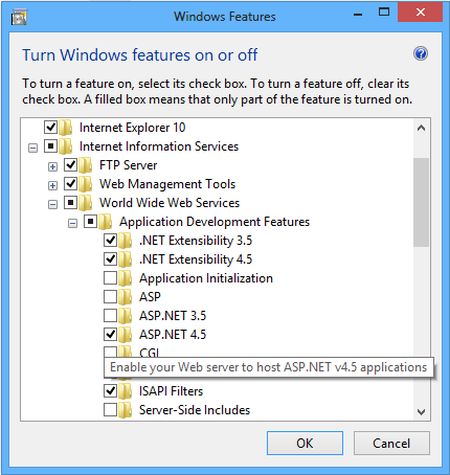Viewport: 450px width, 475px height.
Task: Enable the Application Initialization checkbox
Action: (x=110, y=278)
